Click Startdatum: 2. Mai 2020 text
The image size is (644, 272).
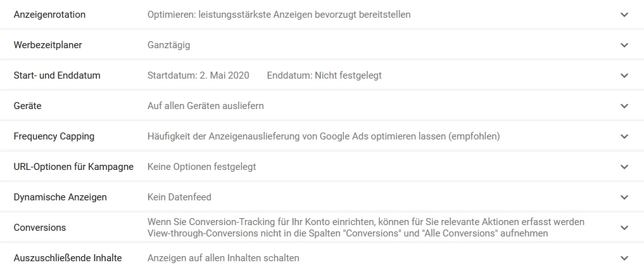click(x=198, y=75)
